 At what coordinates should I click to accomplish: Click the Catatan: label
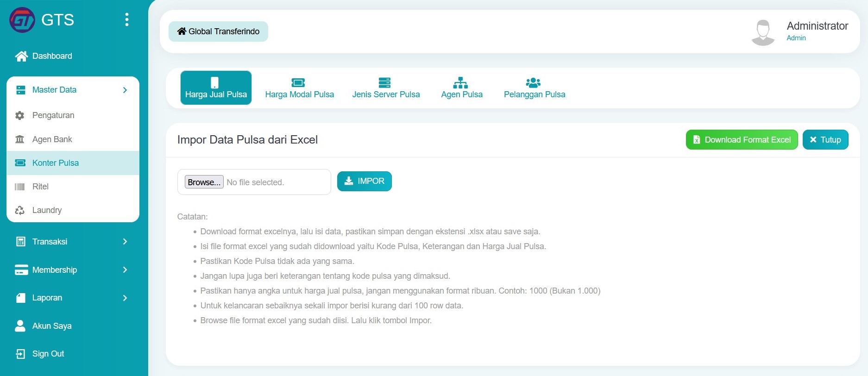pos(192,217)
